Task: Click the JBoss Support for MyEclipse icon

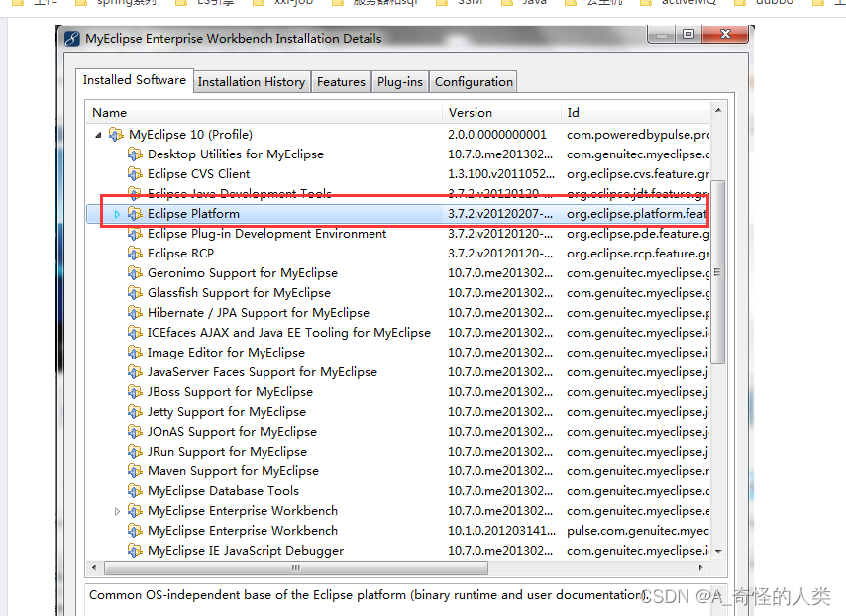Action: (135, 391)
